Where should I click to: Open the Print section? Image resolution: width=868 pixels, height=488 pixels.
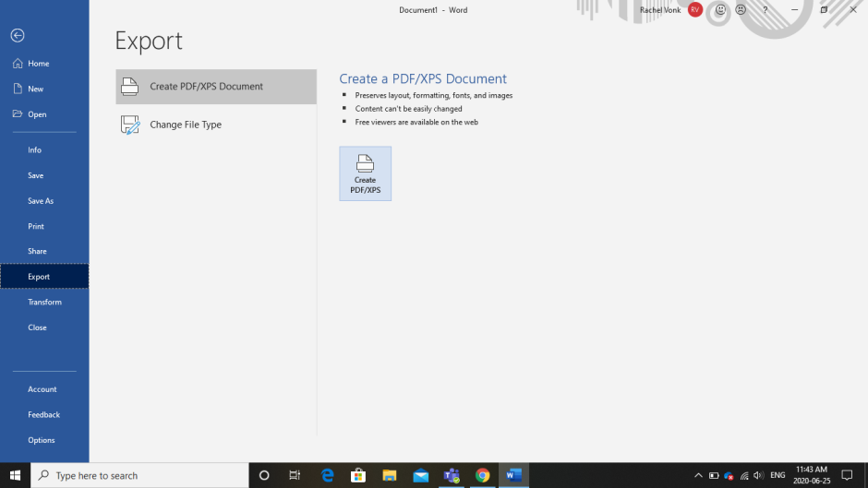[x=36, y=226]
